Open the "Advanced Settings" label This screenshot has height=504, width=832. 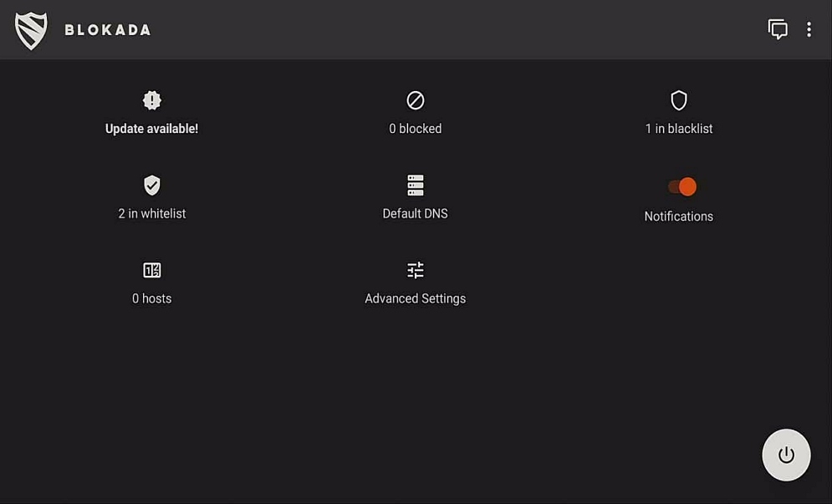416,298
